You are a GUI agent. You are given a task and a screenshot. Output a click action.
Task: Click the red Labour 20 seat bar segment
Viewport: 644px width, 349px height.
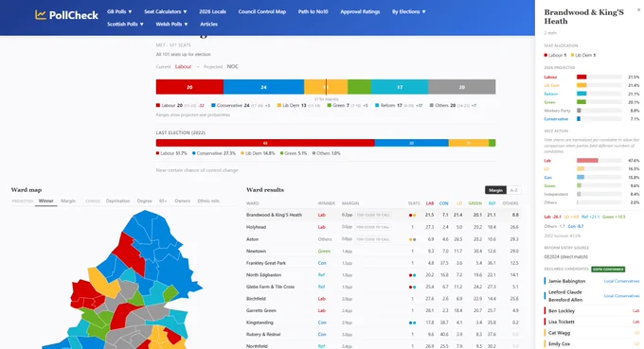[189, 87]
